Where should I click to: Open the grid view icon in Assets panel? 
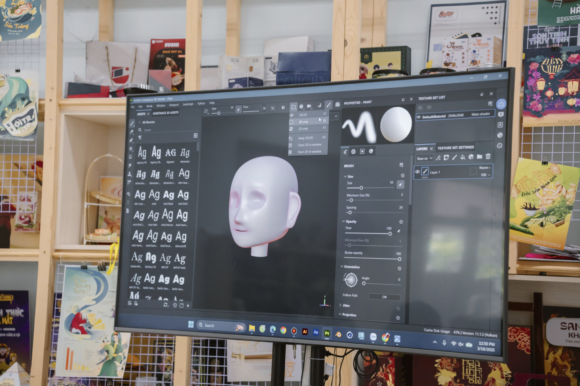pos(195,136)
